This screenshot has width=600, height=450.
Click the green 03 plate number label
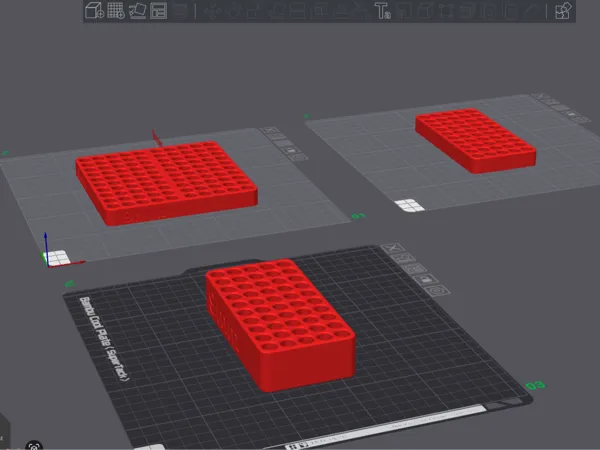point(535,385)
